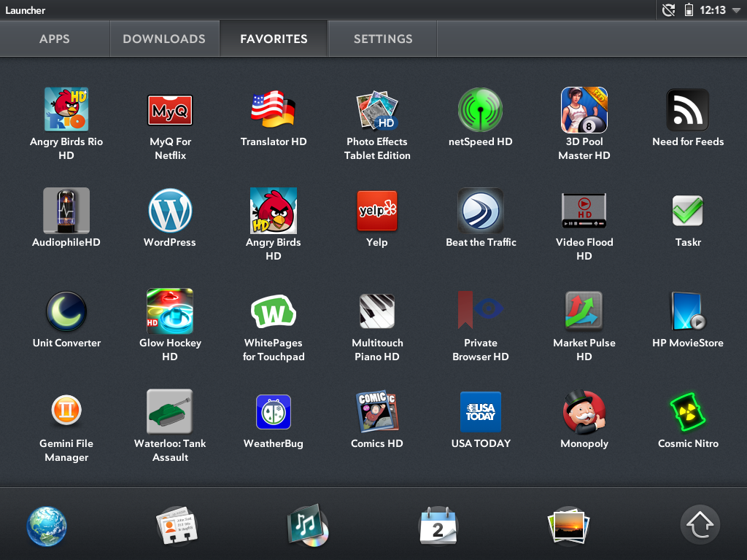This screenshot has height=560, width=747.
Task: Launch Market Pulse HD
Action: pos(584,311)
